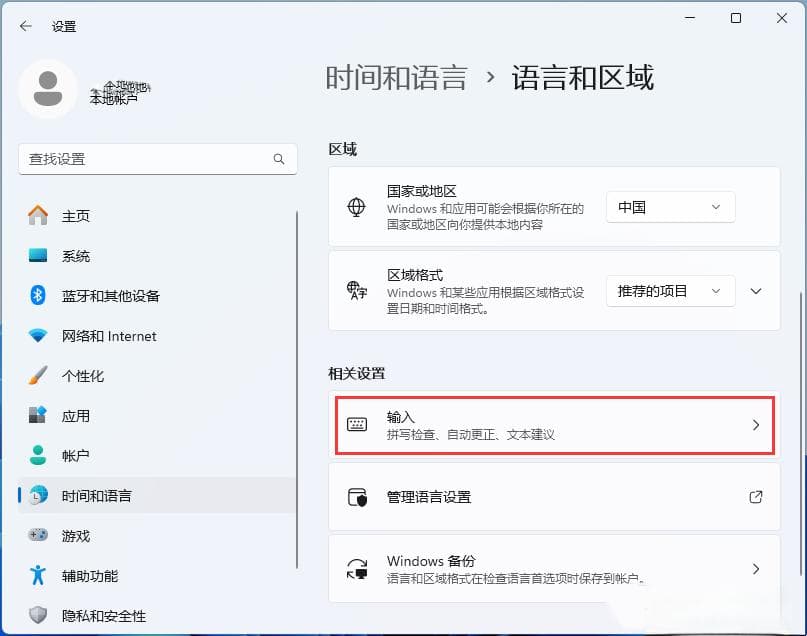The width and height of the screenshot is (807, 636).
Task: Open 管理语言设置
Action: (x=554, y=497)
